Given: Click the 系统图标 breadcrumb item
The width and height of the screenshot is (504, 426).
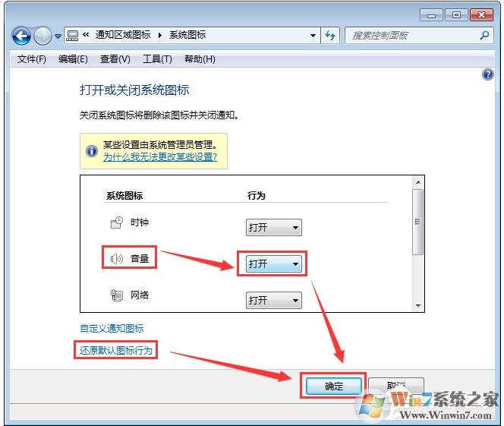Looking at the screenshot, I should pyautogui.click(x=187, y=35).
